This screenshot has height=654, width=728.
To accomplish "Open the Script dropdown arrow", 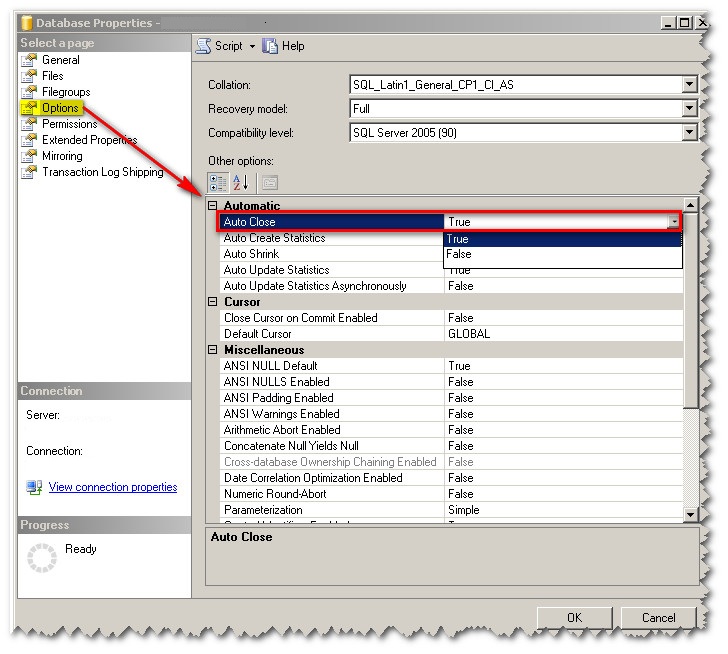I will 252,46.
